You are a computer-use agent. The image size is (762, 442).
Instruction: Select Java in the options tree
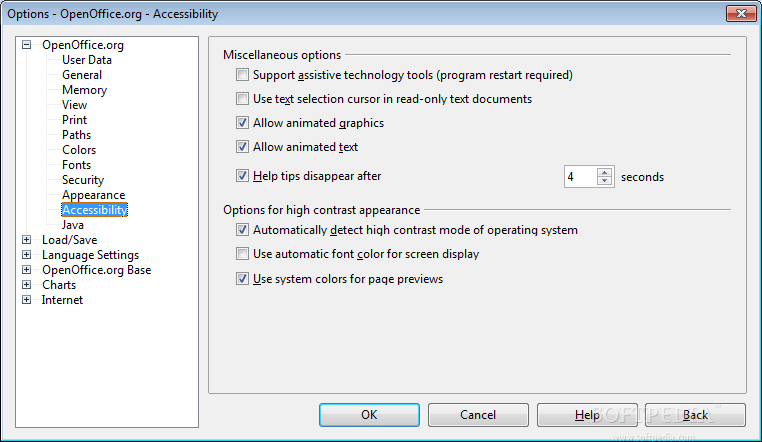click(73, 225)
